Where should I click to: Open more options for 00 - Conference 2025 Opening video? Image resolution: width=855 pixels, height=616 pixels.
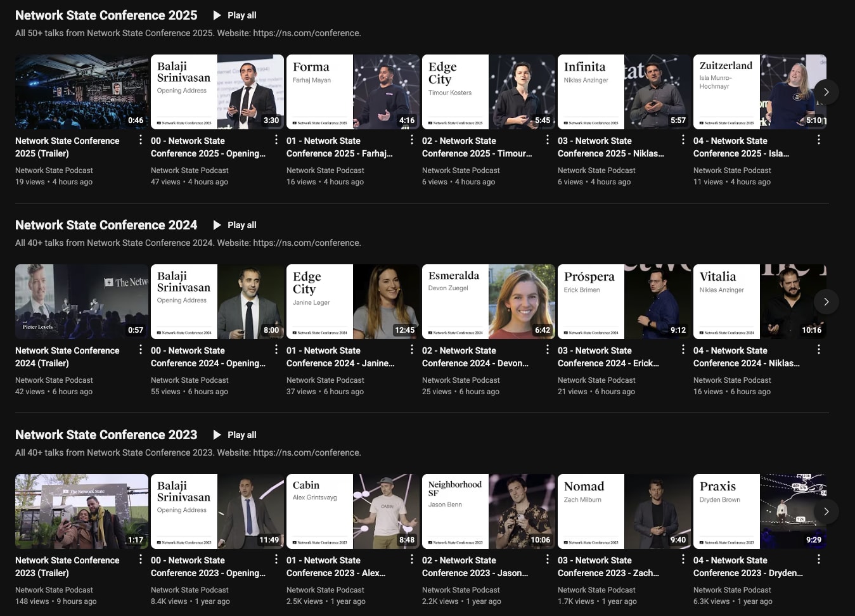click(276, 139)
